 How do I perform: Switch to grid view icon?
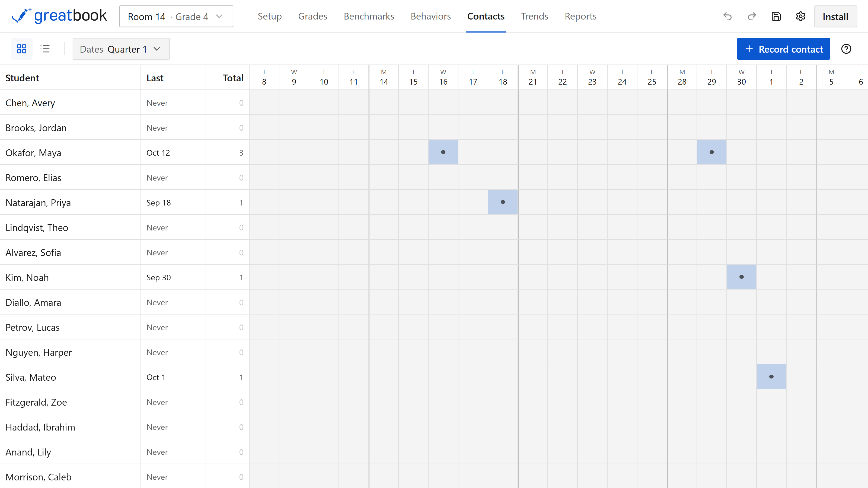pyautogui.click(x=22, y=49)
